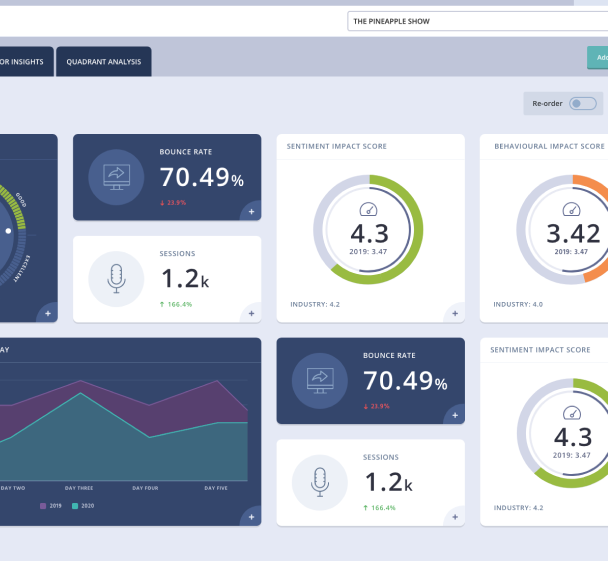Click the 2020 teal legend swatch
This screenshot has height=561, width=608.
point(75,506)
